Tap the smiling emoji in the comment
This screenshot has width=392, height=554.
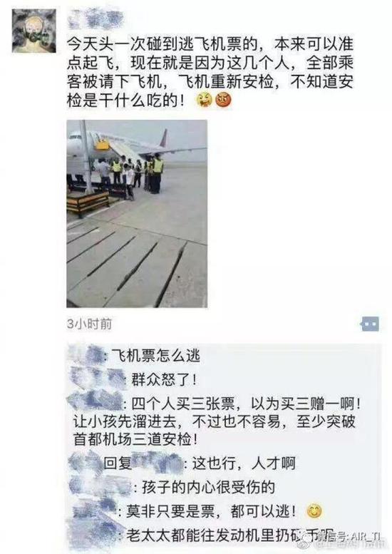point(314,511)
